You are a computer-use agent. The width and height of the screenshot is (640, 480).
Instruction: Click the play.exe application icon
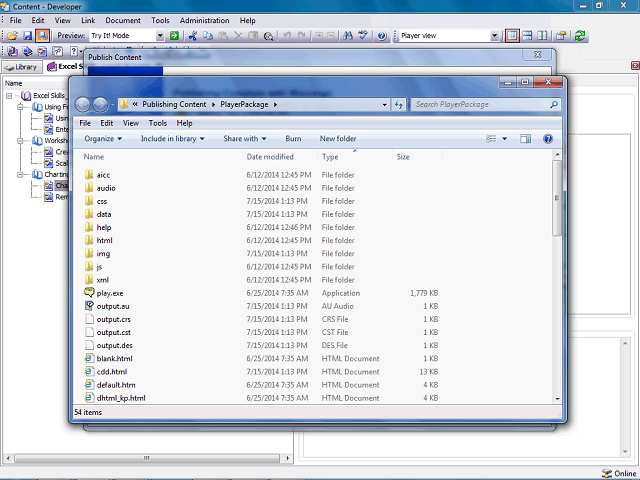tap(89, 293)
